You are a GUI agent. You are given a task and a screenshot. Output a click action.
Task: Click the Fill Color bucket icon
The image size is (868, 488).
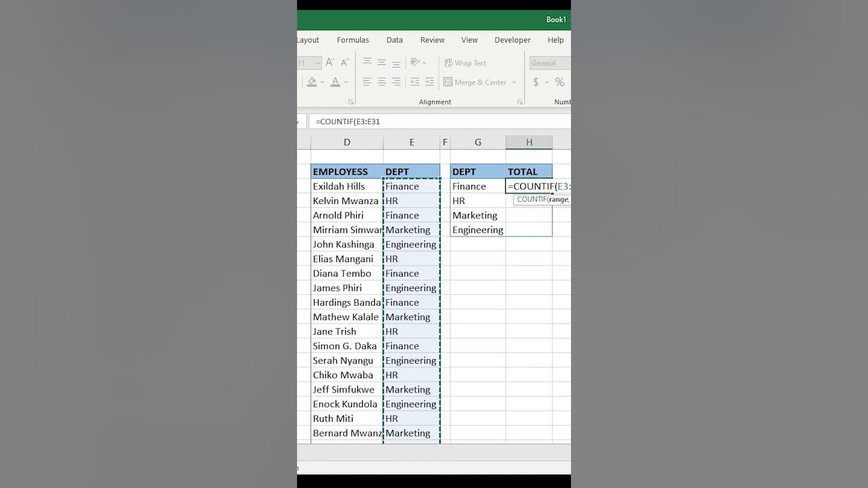(x=312, y=82)
